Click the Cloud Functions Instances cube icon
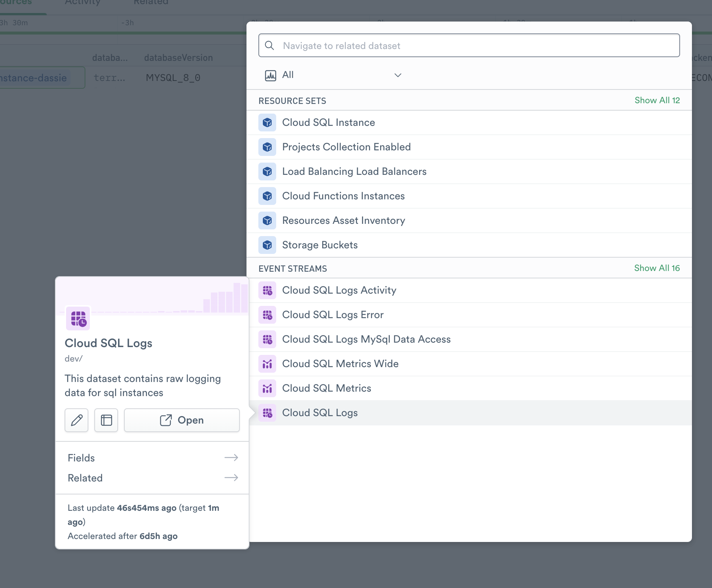712x588 pixels. 267,196
